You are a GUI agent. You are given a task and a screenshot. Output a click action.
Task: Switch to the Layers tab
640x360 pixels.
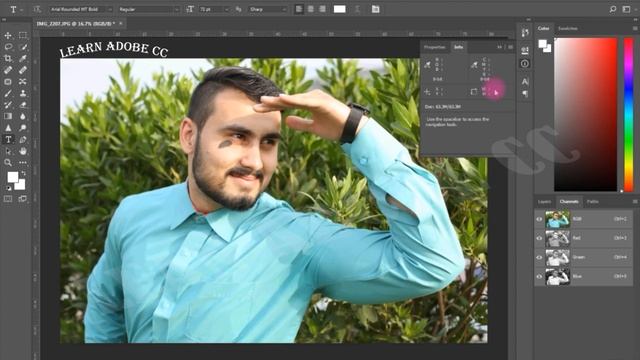point(544,202)
